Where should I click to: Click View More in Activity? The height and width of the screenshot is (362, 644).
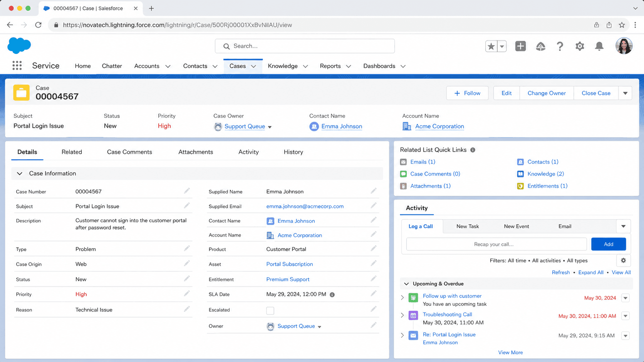[510, 352]
